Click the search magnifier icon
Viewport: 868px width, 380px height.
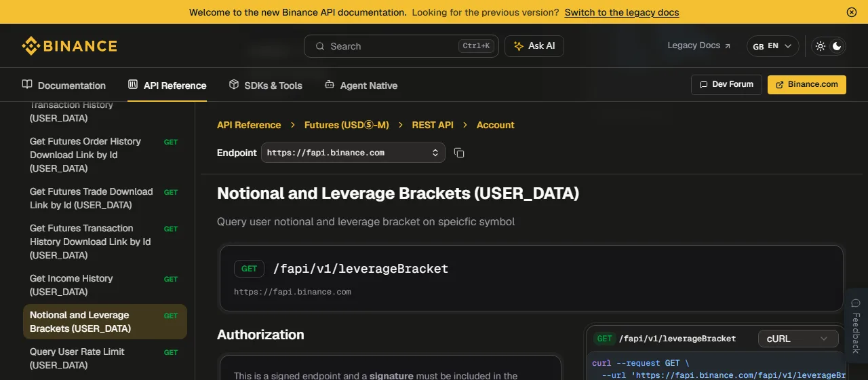pos(320,46)
